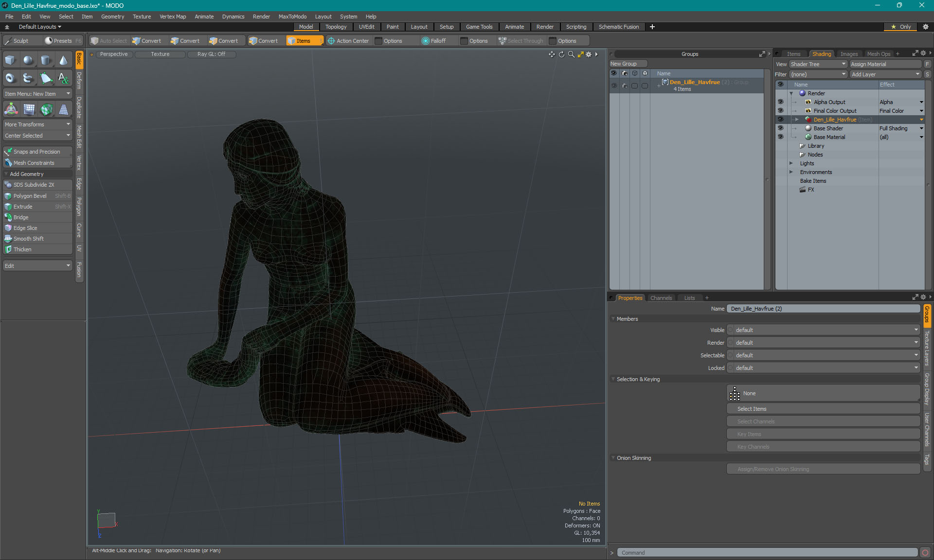Click the Select Items button
This screenshot has width=934, height=560.
tap(823, 409)
